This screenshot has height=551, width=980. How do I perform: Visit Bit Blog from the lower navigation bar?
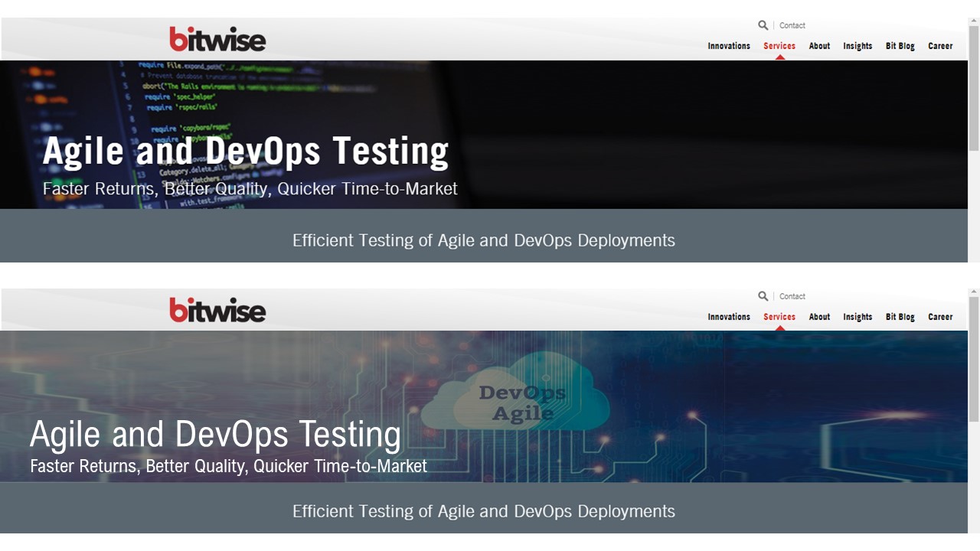tap(900, 317)
